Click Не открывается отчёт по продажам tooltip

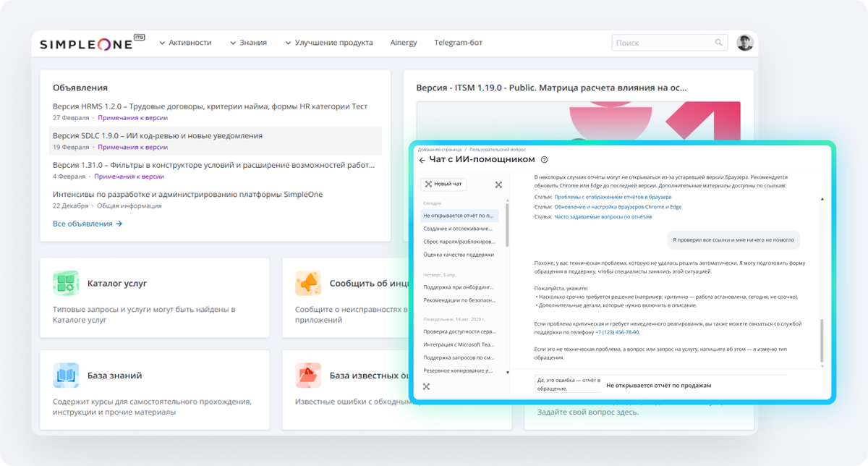pos(659,386)
